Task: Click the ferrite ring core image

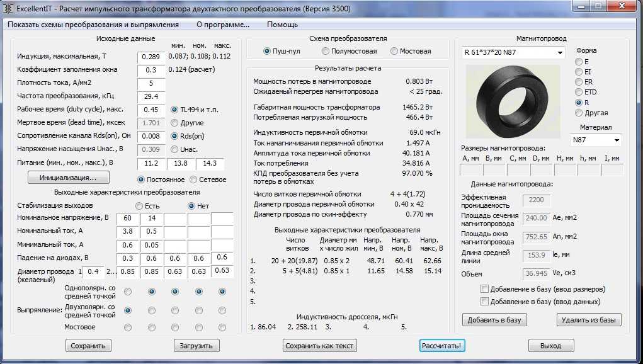Action: [513, 101]
